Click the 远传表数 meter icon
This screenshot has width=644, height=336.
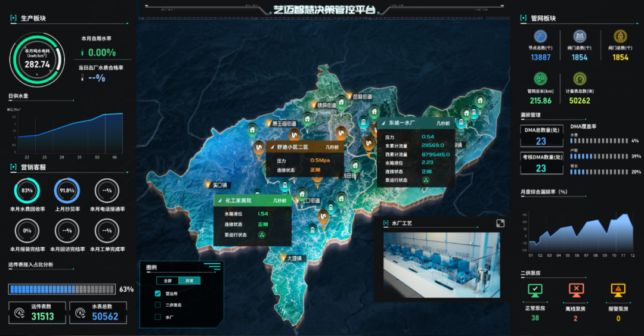pyautogui.click(x=19, y=313)
